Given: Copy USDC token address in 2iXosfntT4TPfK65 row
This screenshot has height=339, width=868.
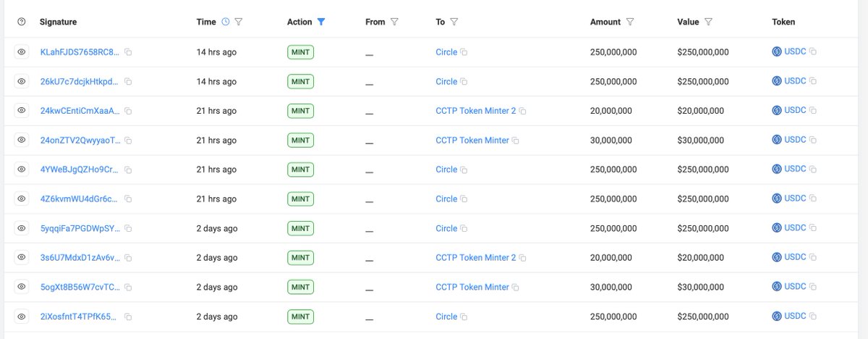Looking at the screenshot, I should [x=813, y=316].
